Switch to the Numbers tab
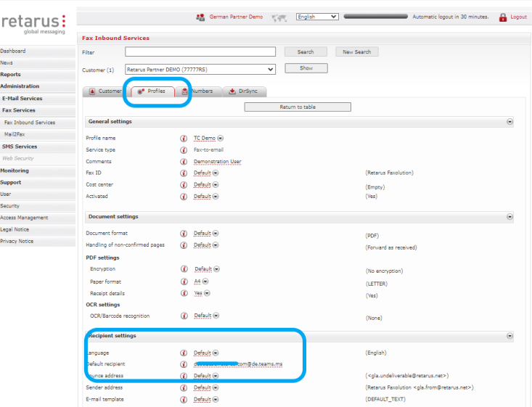Viewport: 532px width, 407px height. click(x=197, y=91)
